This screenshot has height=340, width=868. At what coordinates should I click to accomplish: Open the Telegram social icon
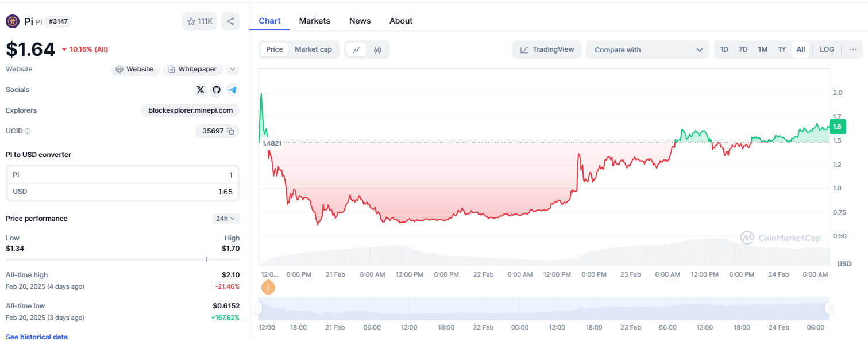coord(232,90)
